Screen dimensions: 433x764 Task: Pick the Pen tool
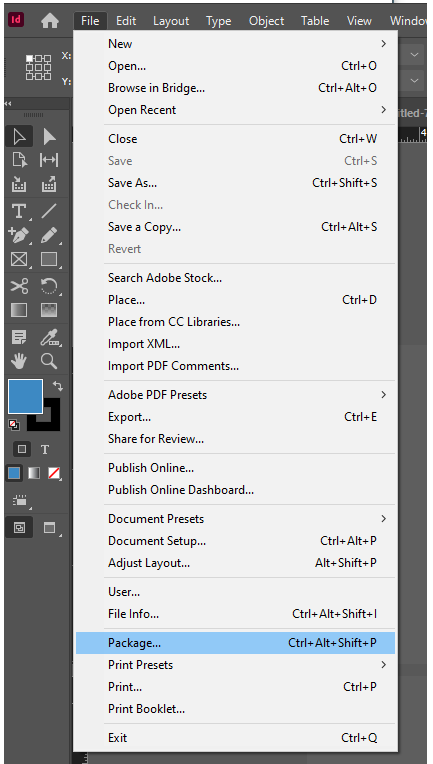coord(19,235)
